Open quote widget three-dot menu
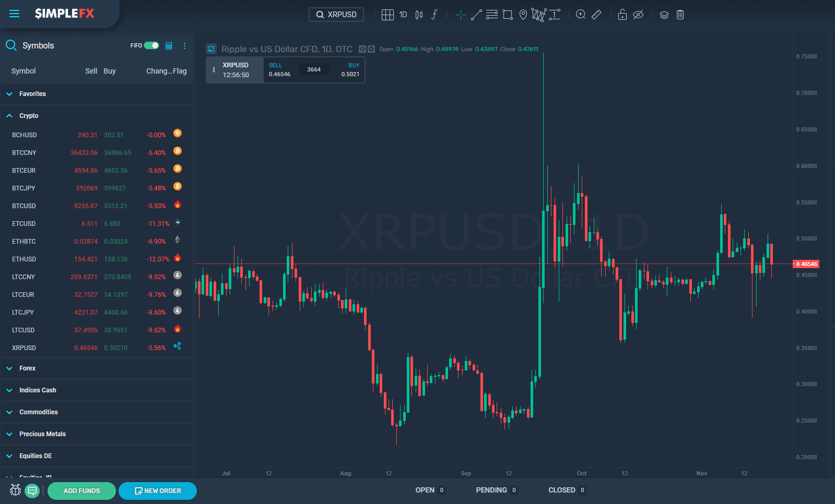 [x=214, y=70]
